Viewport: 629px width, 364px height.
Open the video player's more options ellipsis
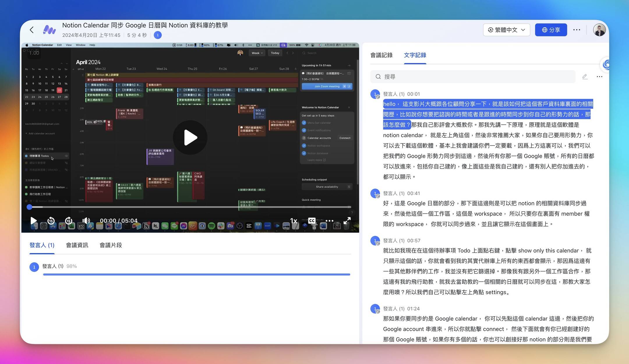coord(329,220)
